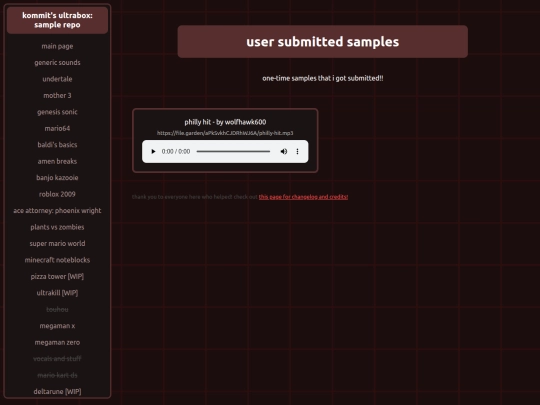Open deltarune [WIP] samples page
540x405 pixels.
click(x=57, y=392)
